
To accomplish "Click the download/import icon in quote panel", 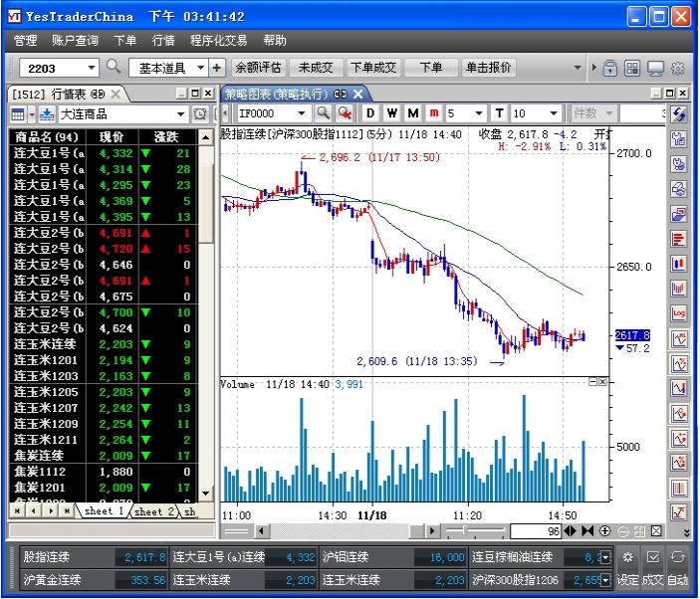I will tap(47, 114).
